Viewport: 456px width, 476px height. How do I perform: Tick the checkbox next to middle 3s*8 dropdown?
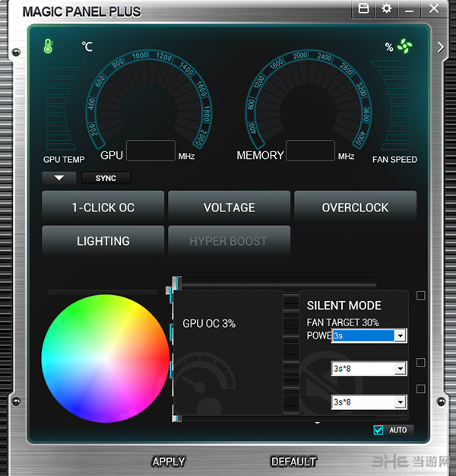tap(420, 363)
